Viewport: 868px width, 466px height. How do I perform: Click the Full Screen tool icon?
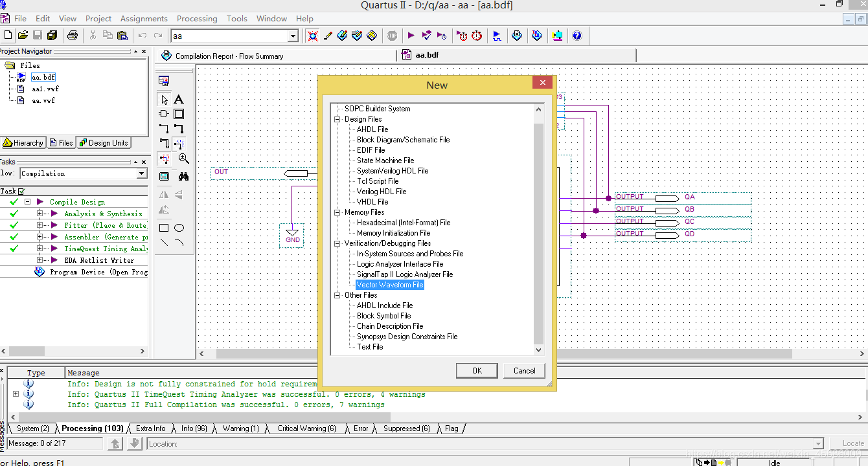point(164,176)
